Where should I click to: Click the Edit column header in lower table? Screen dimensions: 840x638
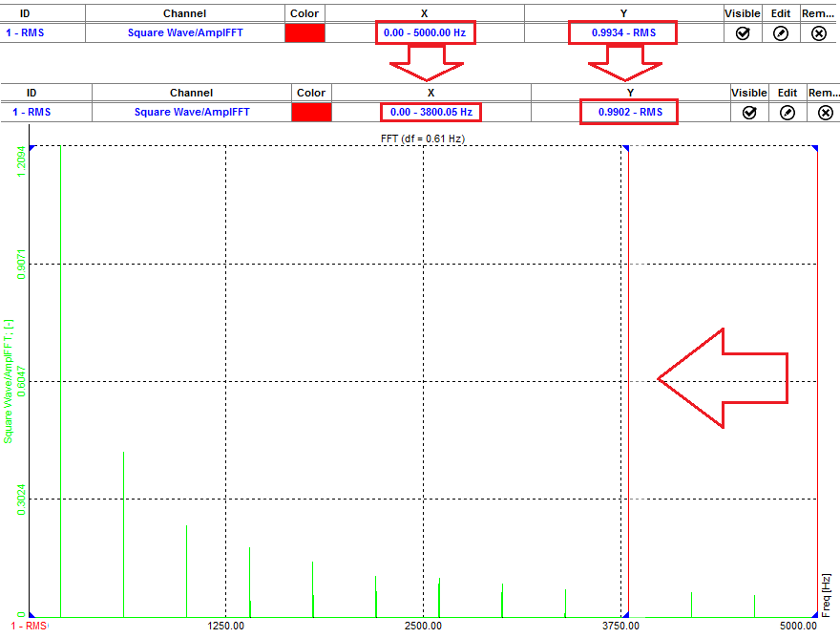(x=787, y=93)
